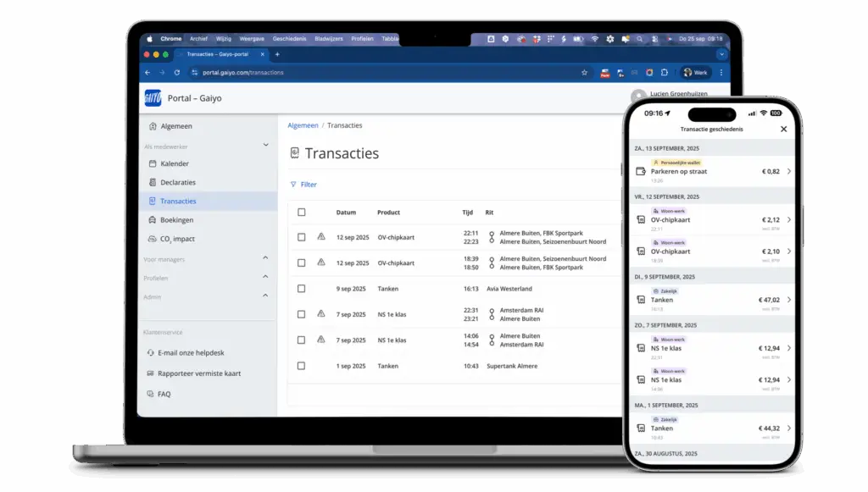The image size is (868, 492).
Task: Click the Algemeen breadcrumb link
Action: (x=303, y=125)
